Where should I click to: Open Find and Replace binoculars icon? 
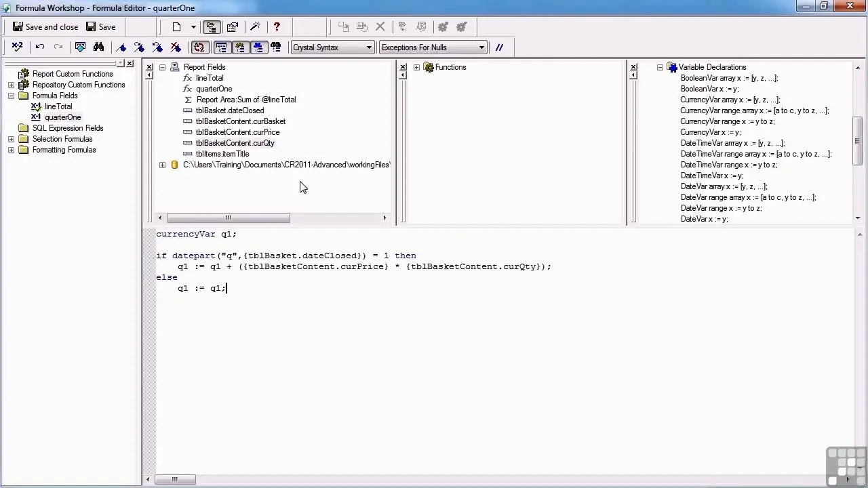99,47
